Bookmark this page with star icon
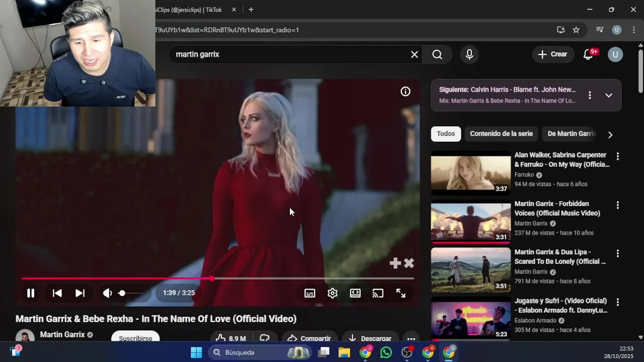The height and width of the screenshot is (362, 644). (x=576, y=30)
